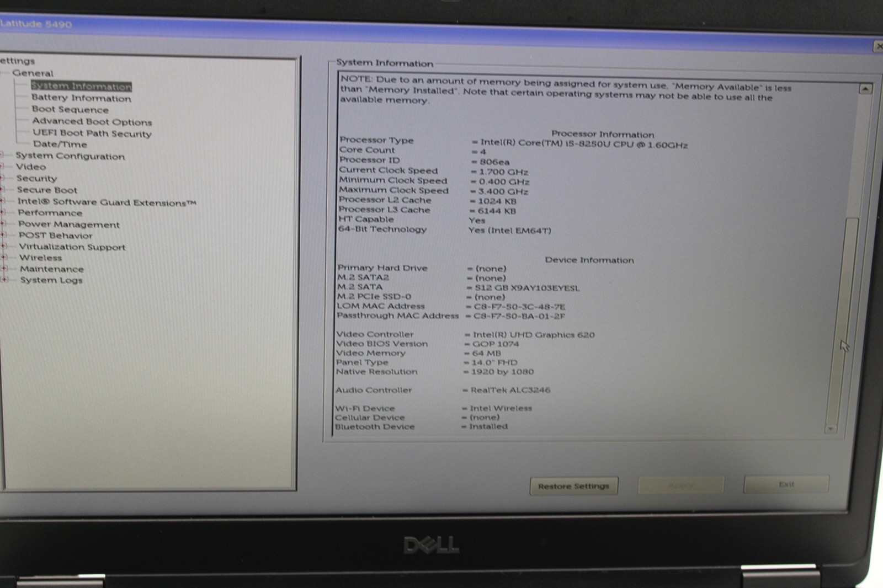Click the LOM MAC Address value
Image resolution: width=883 pixels, height=588 pixels.
pyautogui.click(x=519, y=307)
